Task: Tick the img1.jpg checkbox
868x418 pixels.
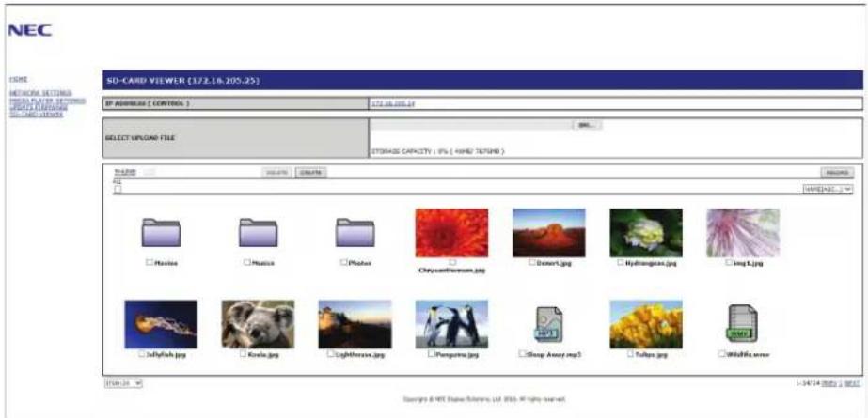Action: [x=729, y=263]
